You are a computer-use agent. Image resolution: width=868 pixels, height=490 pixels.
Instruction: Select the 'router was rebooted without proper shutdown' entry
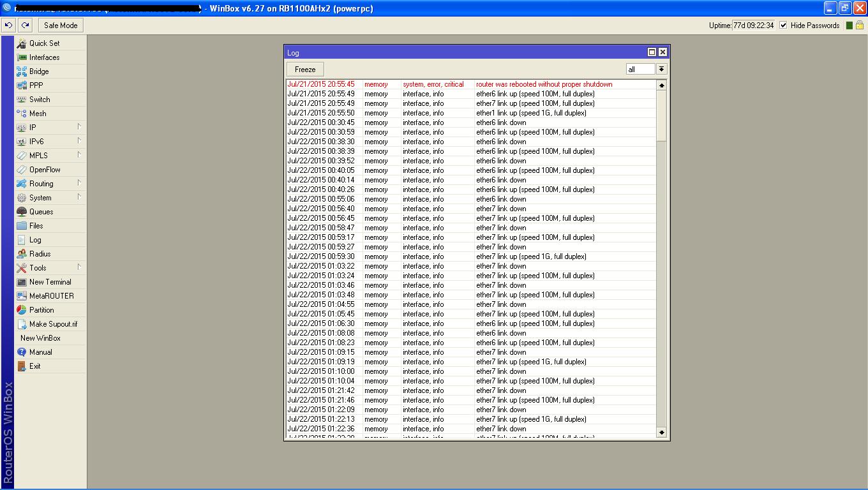544,84
